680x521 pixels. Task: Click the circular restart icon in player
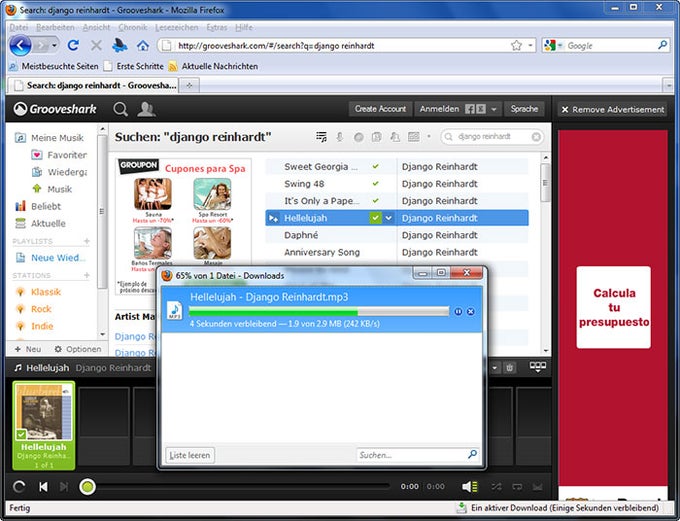coord(19,487)
